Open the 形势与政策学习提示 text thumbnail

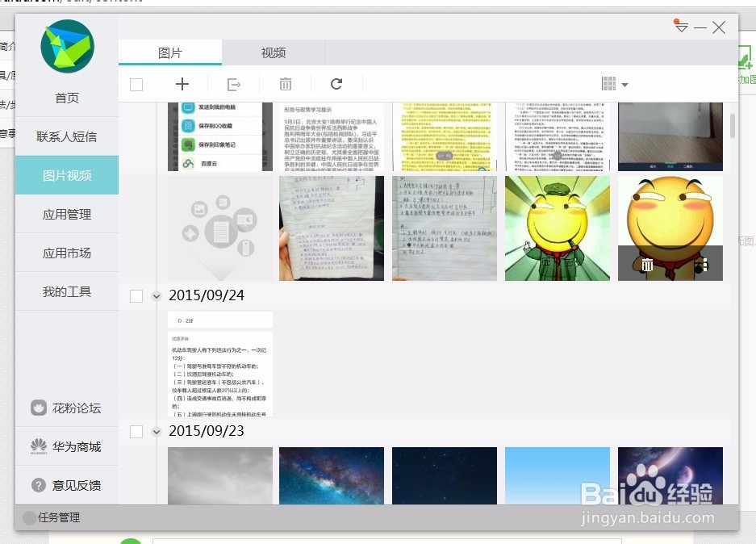(332, 136)
